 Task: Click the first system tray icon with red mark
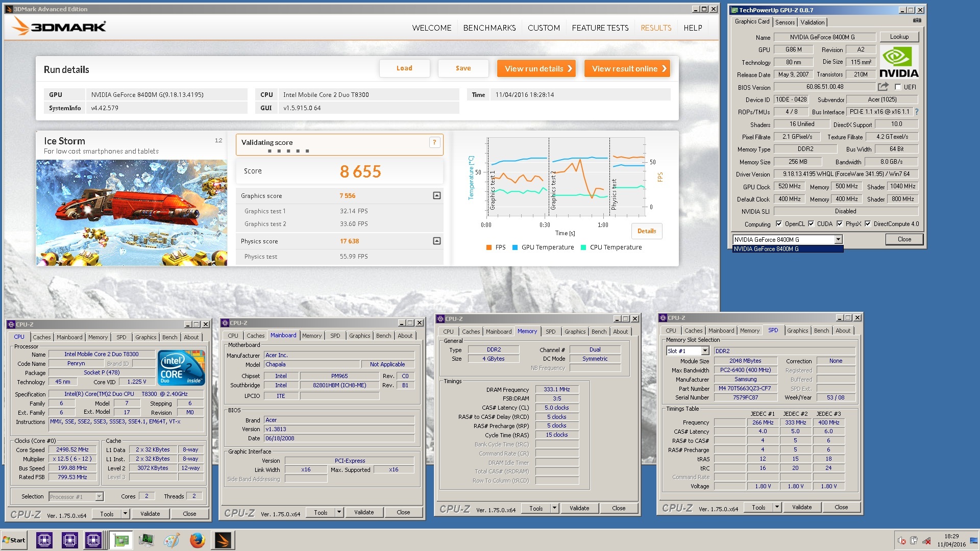(902, 541)
